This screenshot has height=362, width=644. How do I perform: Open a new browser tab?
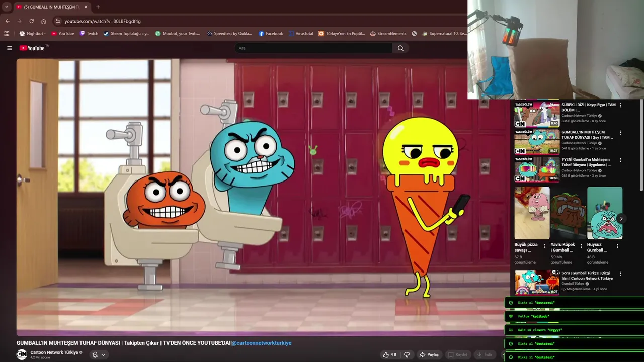click(98, 7)
